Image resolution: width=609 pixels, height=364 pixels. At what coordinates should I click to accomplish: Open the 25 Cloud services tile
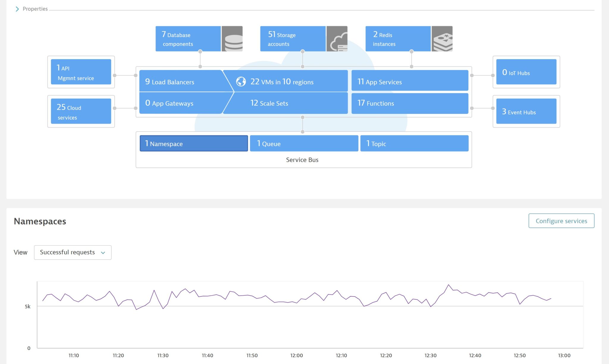(x=81, y=111)
